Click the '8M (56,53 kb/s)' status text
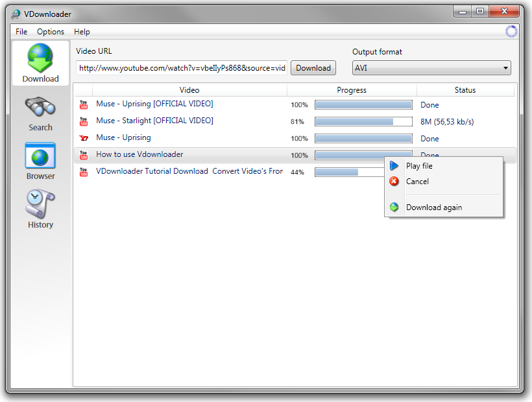 447,122
